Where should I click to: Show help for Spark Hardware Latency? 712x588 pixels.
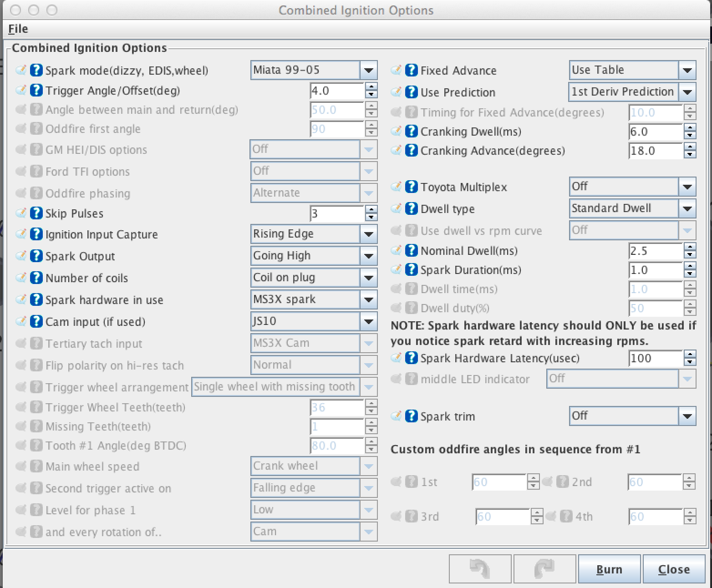point(412,358)
